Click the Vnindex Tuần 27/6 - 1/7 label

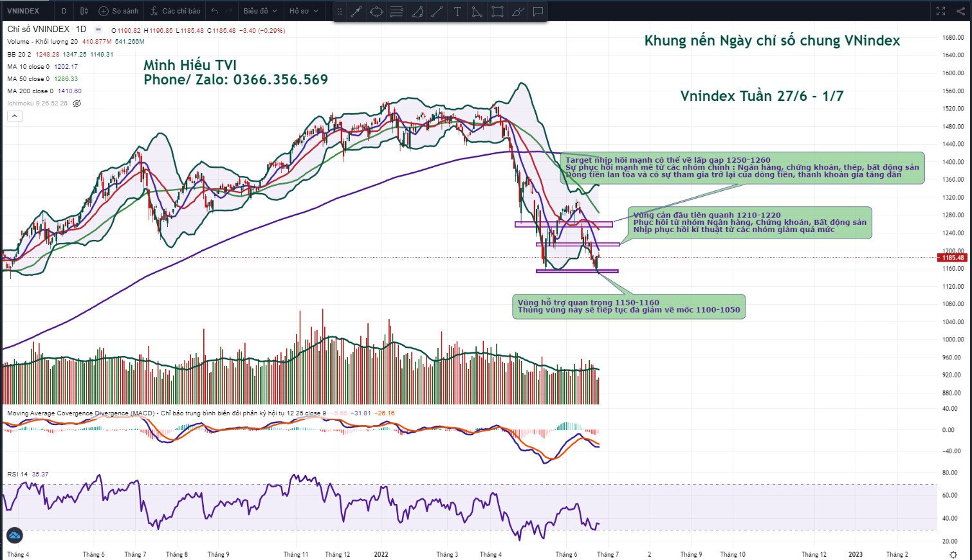click(762, 96)
